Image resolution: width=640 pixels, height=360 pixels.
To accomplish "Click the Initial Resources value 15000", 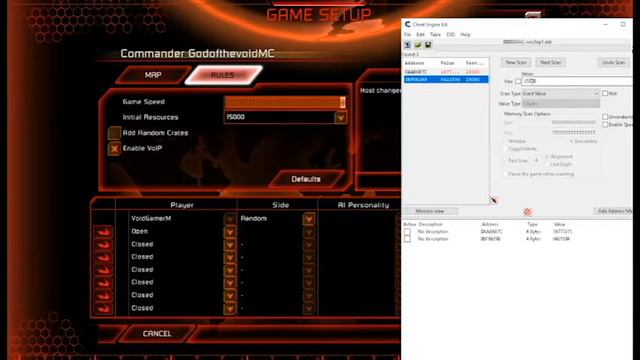I will (236, 117).
